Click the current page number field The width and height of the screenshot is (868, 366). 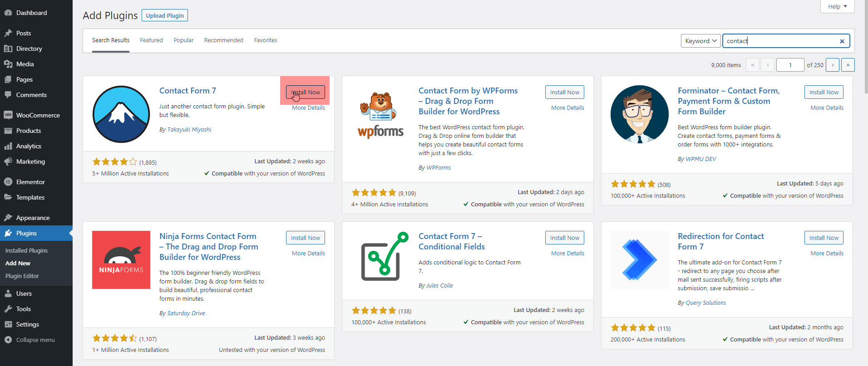790,65
